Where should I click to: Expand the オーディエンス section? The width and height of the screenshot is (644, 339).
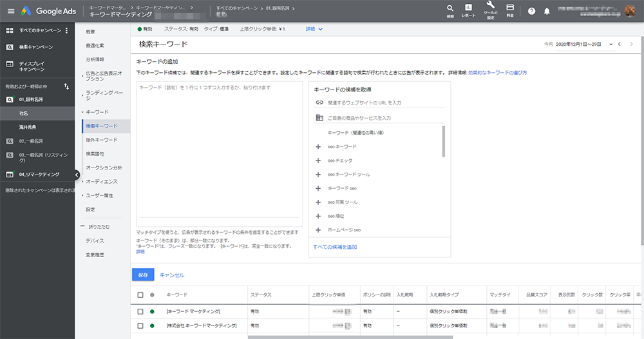point(100,182)
